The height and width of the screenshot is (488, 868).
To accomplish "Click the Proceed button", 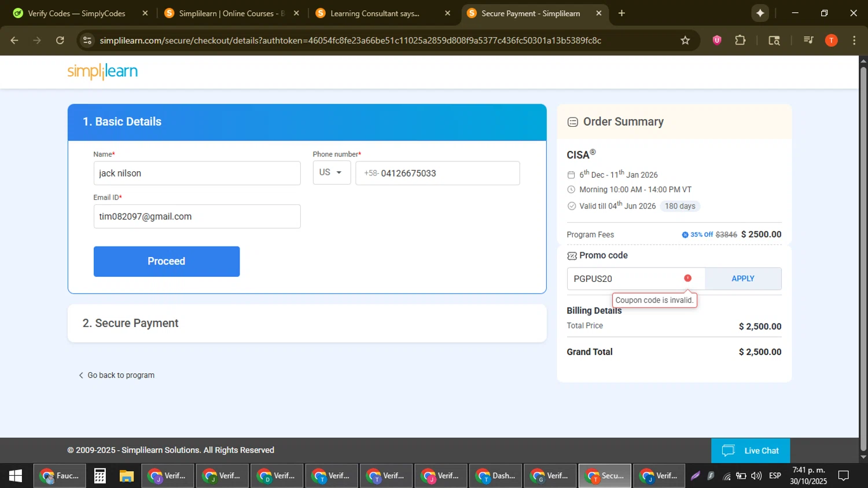I will 167,261.
